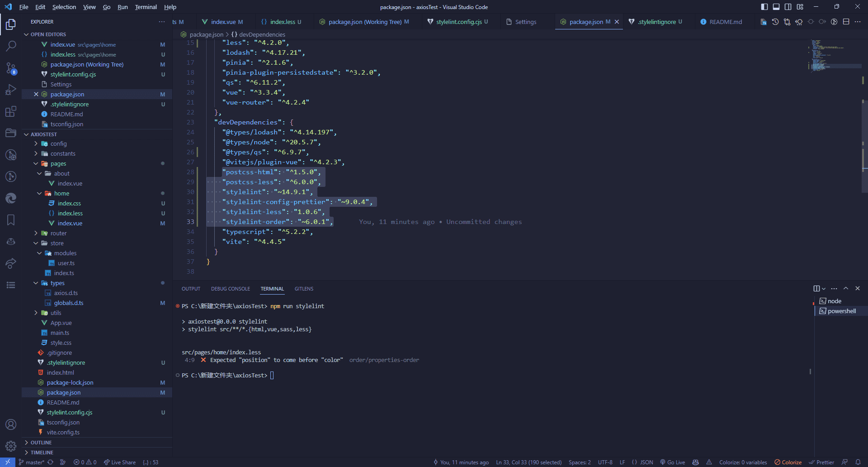Expand the constants folder
Image resolution: width=868 pixels, height=467 pixels.
click(x=63, y=154)
